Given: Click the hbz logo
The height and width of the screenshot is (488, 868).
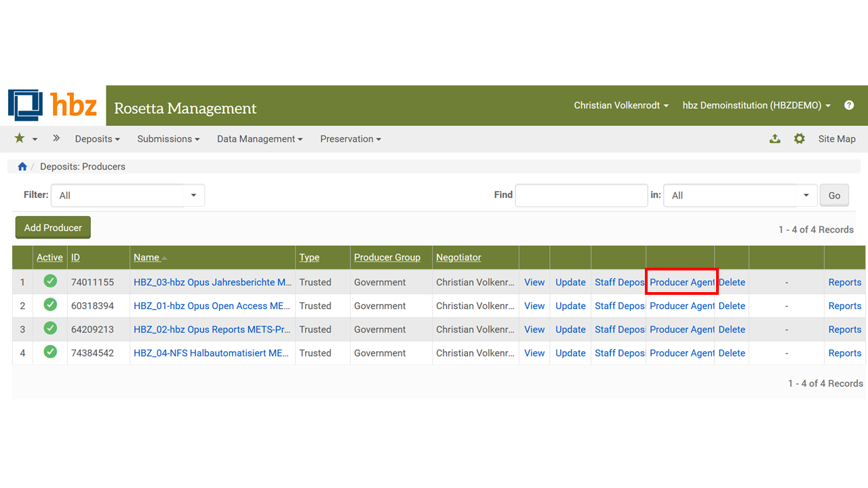Looking at the screenshot, I should [53, 106].
